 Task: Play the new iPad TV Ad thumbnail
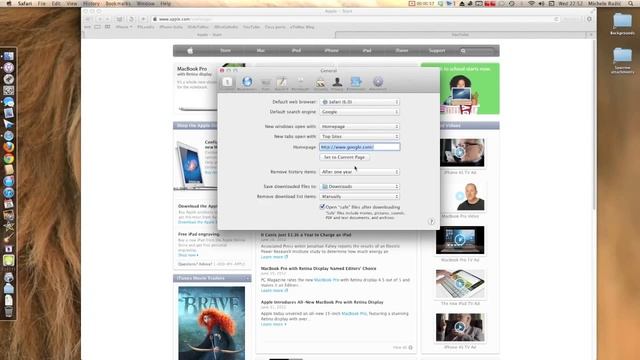click(x=460, y=283)
